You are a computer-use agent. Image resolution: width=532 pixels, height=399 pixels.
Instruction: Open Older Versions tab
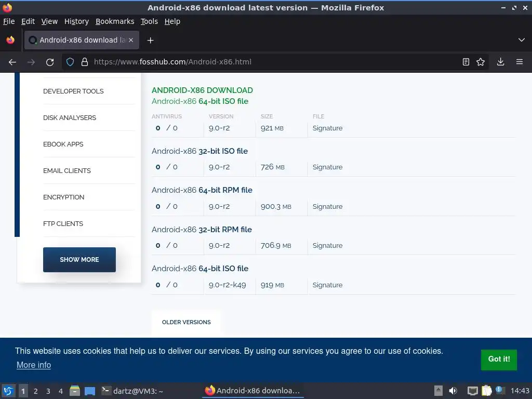[x=186, y=322]
